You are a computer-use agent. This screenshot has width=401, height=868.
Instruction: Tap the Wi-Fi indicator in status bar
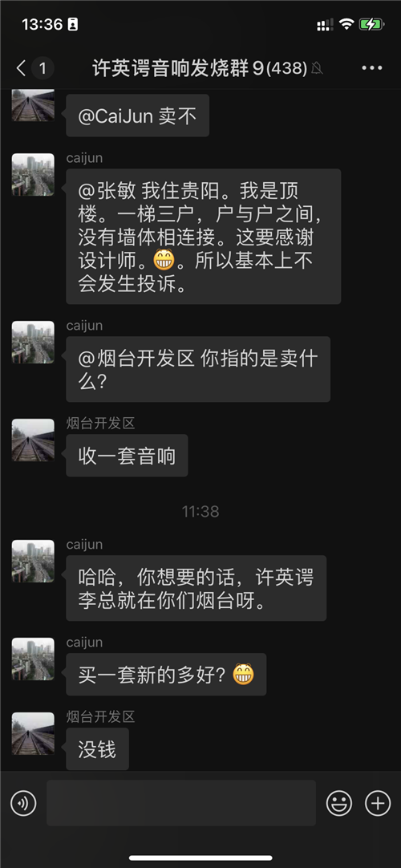click(x=346, y=24)
